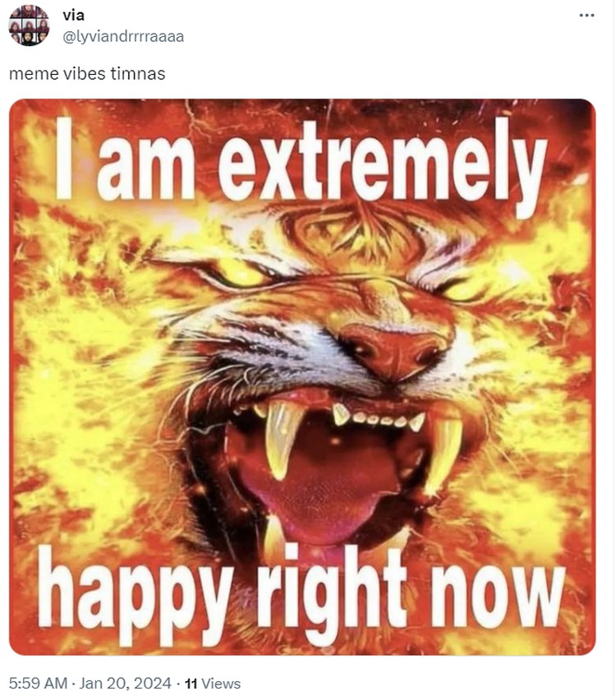
Task: Click the display name "via"
Action: point(73,16)
